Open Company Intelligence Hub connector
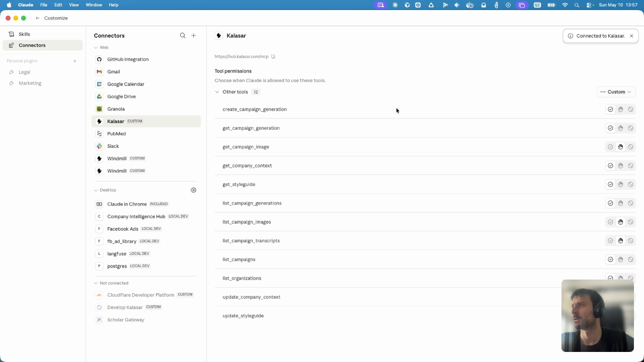The width and height of the screenshot is (644, 362). coord(146,216)
